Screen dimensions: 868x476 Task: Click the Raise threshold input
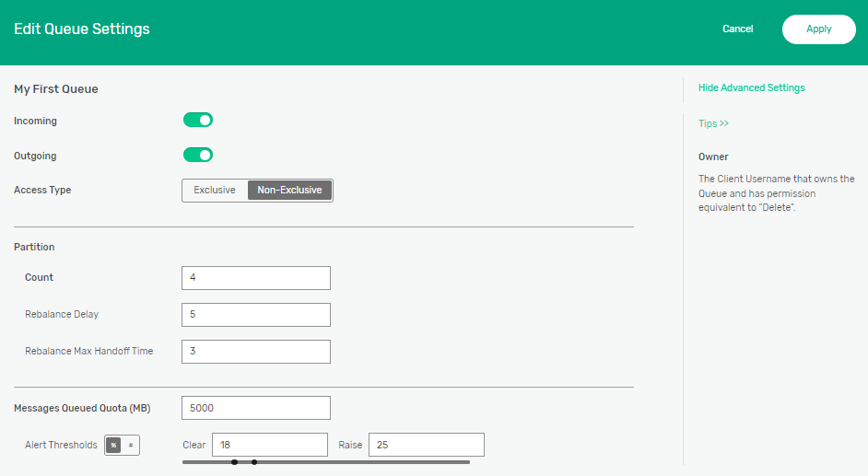(x=426, y=445)
